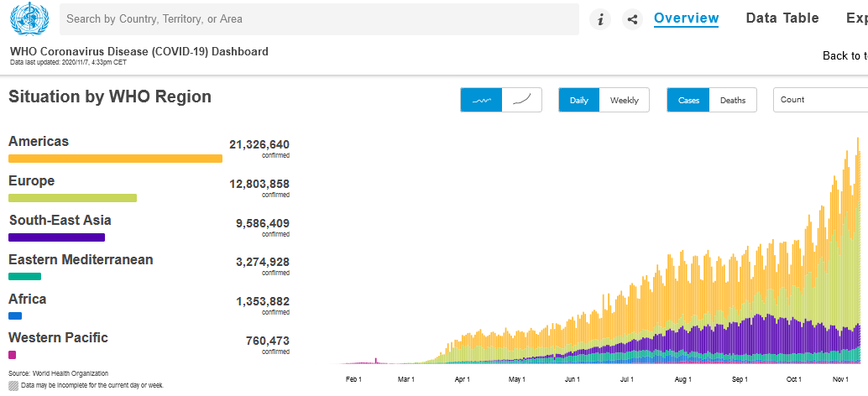Open the Count dropdown
The image size is (868, 396).
[x=820, y=100]
